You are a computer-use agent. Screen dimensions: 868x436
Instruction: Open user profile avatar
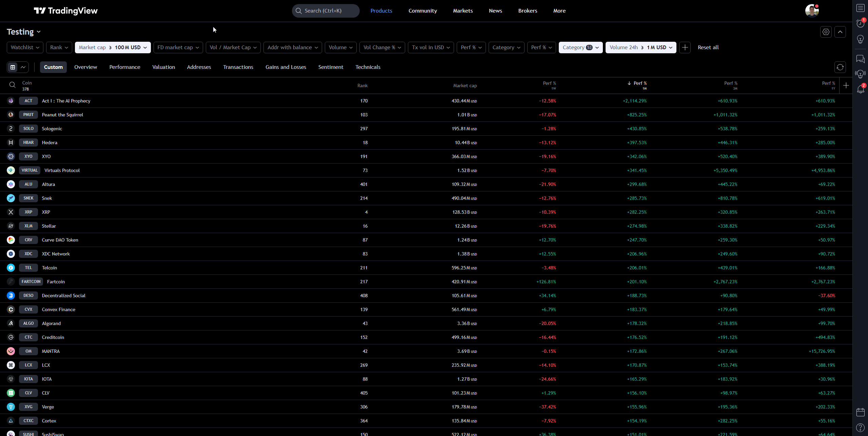click(x=812, y=11)
